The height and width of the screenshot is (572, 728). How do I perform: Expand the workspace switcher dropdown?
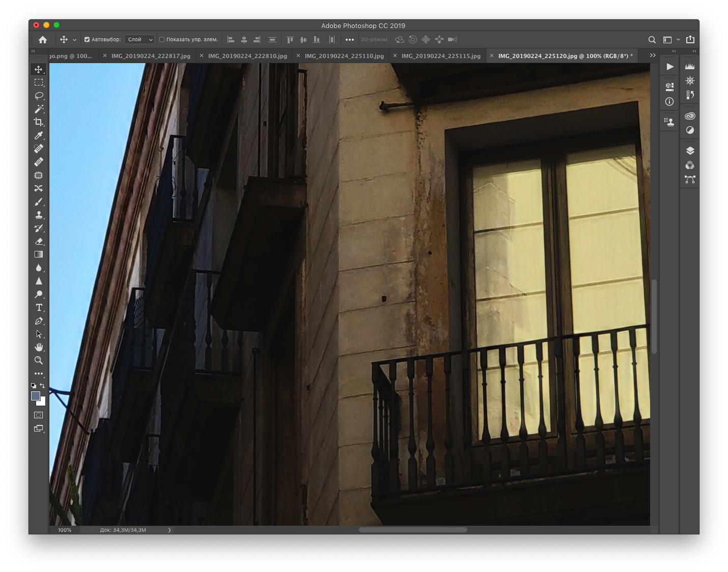coord(671,40)
